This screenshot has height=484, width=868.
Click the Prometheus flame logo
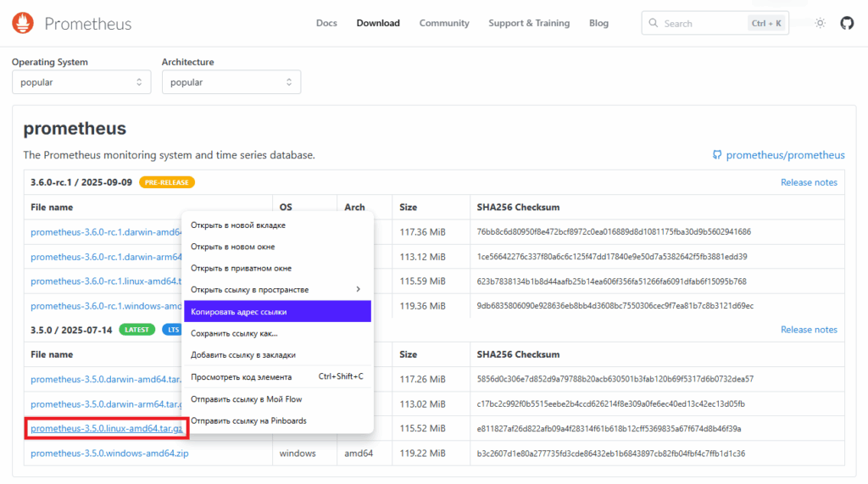(23, 23)
